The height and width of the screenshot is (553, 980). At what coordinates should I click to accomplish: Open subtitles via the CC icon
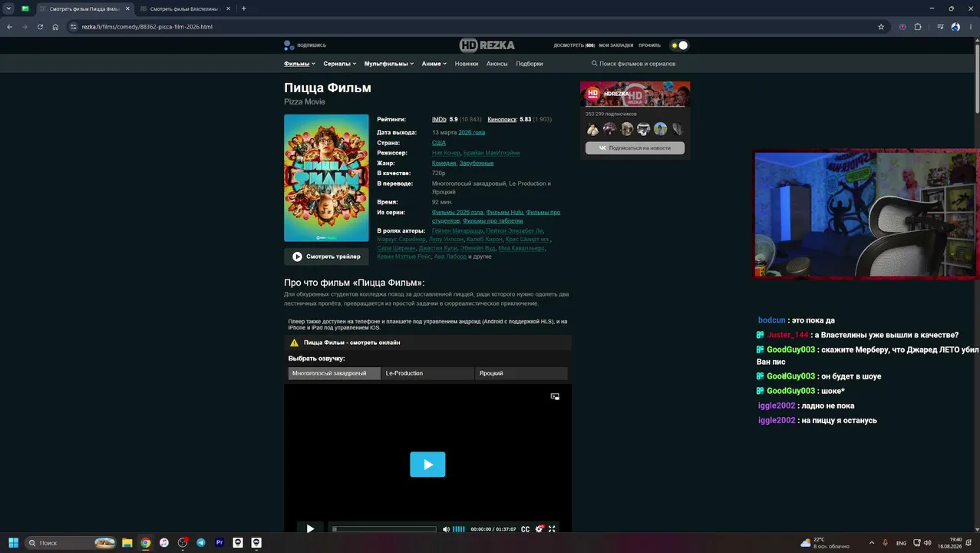[x=525, y=529]
